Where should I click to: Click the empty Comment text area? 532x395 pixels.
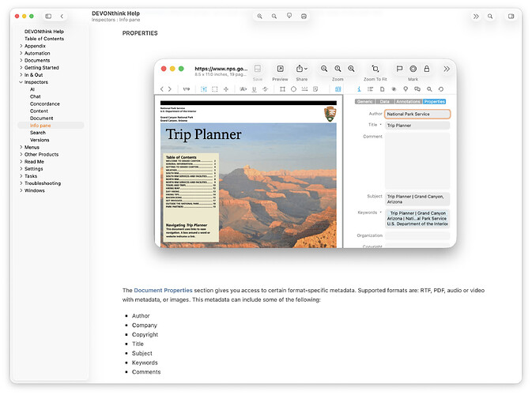coord(417,160)
